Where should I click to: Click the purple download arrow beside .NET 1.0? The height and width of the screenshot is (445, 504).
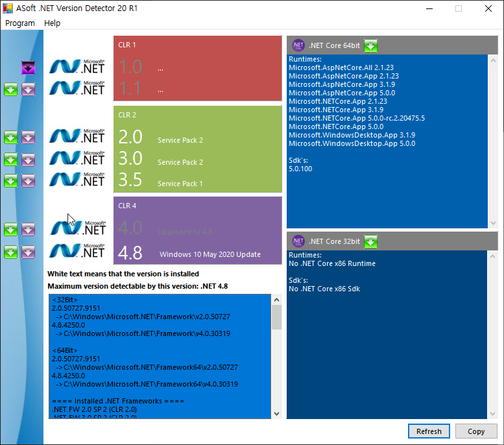pyautogui.click(x=29, y=68)
